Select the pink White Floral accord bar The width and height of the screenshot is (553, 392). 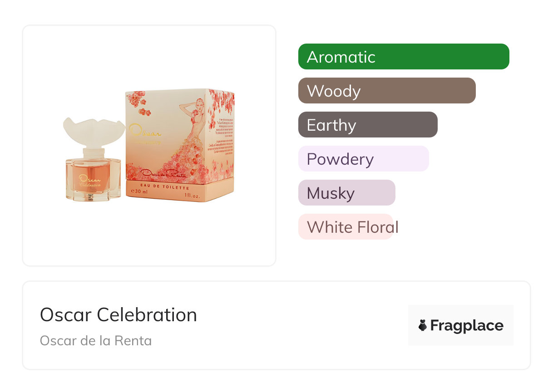(345, 227)
